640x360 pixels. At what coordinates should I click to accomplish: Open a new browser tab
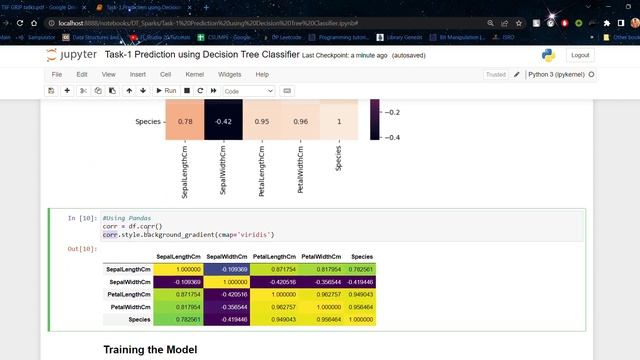tap(206, 7)
